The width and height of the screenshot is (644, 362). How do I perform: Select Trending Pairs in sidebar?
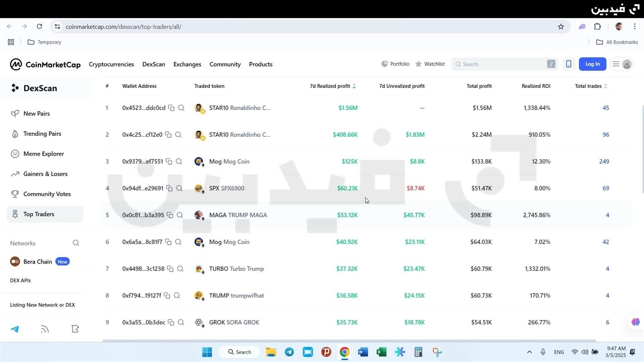click(x=42, y=134)
